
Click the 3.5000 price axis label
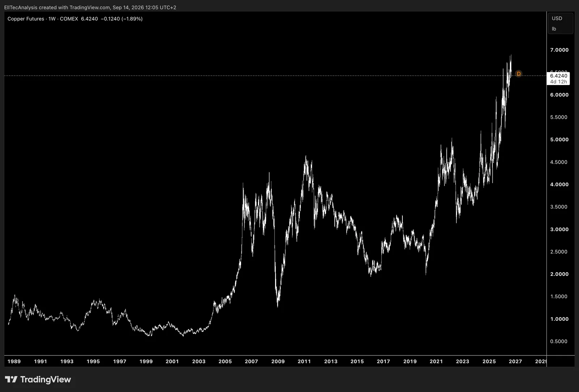point(559,207)
